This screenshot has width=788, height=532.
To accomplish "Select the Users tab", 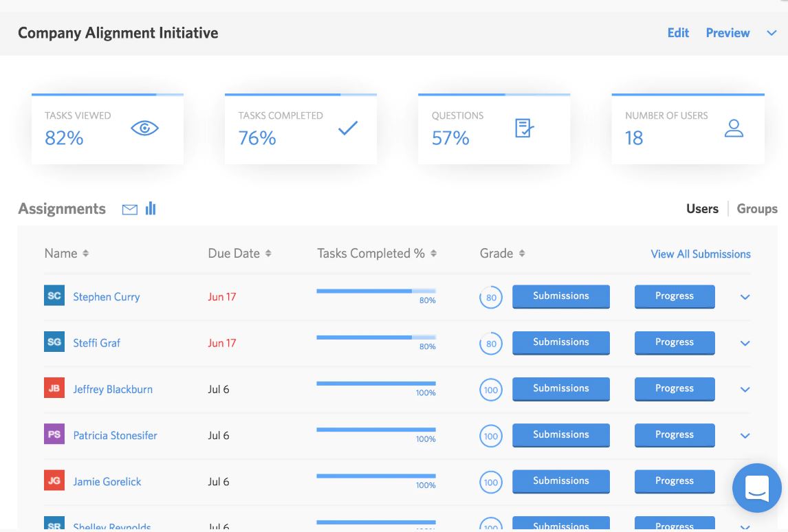I will (x=702, y=208).
